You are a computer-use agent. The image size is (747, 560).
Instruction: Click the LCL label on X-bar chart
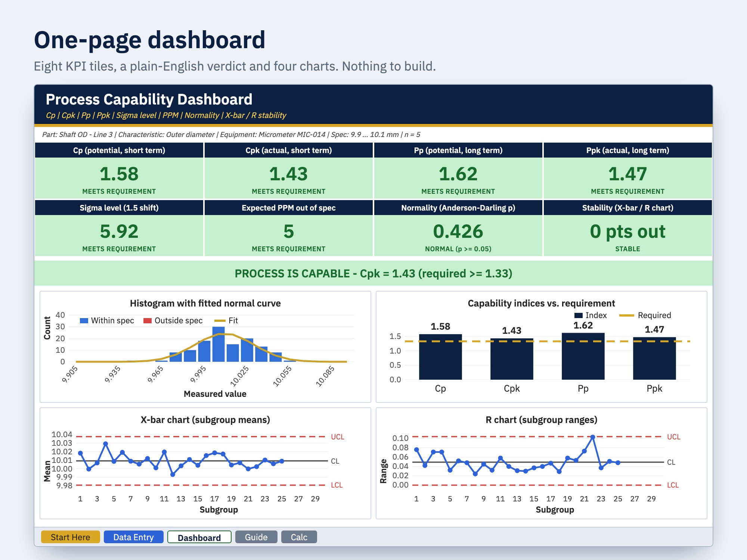[x=337, y=485]
